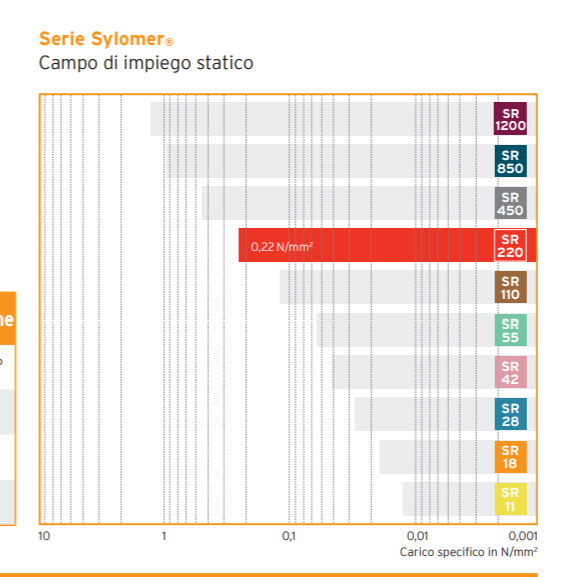Click the SR 42 pink label
Screen dimensions: 570x577
coord(510,372)
